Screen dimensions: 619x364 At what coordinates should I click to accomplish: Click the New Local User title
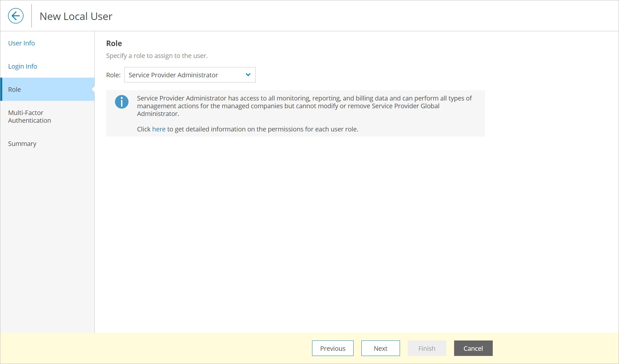tap(76, 16)
